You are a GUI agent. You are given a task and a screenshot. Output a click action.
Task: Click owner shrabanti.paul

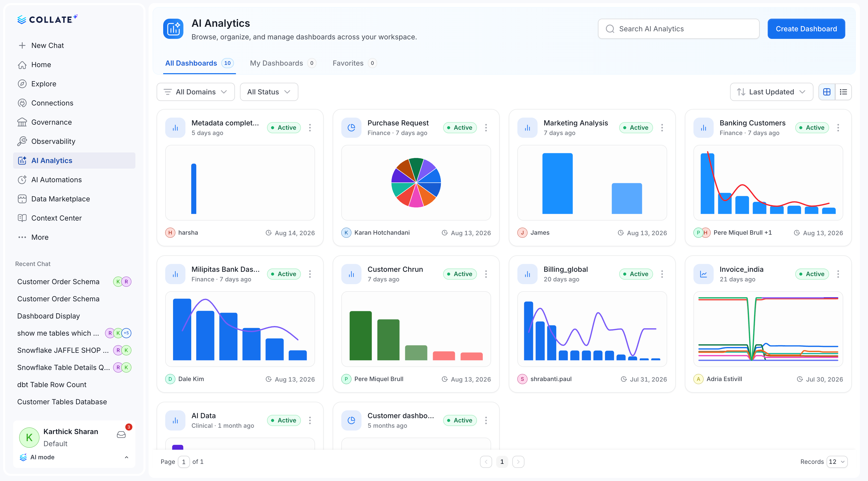point(551,379)
